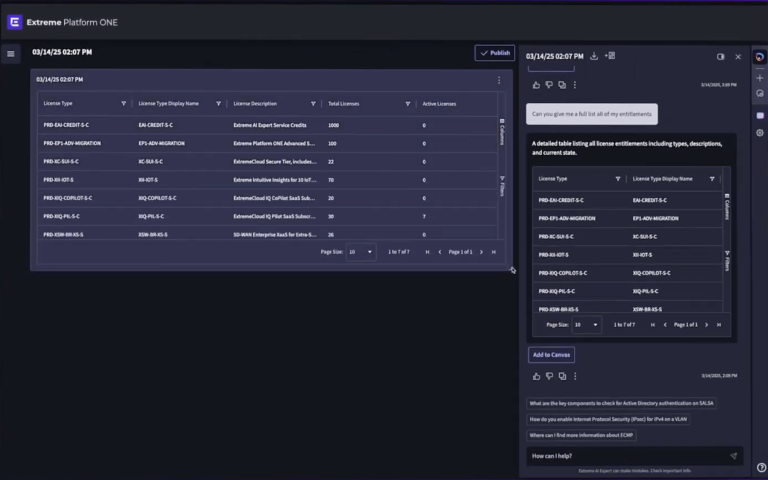Screen dimensions: 768x480
Task: Select the IPsec for IPv4 on VLAN suggestion
Action: (x=608, y=419)
